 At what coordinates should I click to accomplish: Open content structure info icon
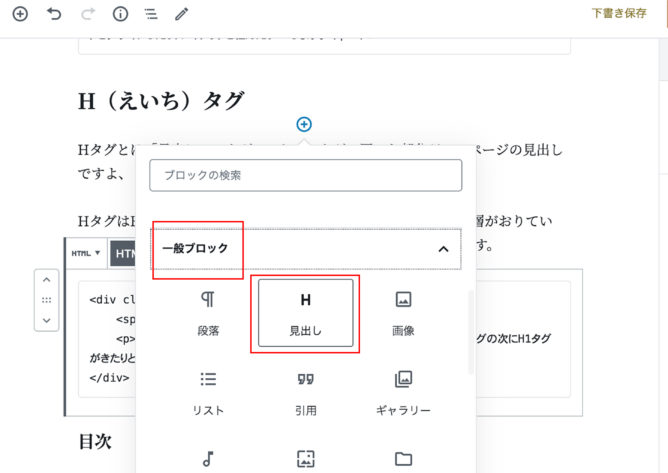pyautogui.click(x=121, y=14)
